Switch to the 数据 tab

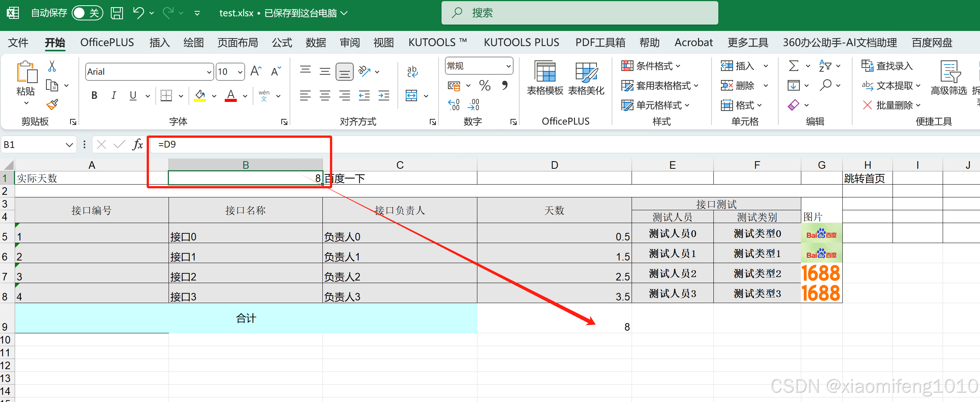pos(316,42)
